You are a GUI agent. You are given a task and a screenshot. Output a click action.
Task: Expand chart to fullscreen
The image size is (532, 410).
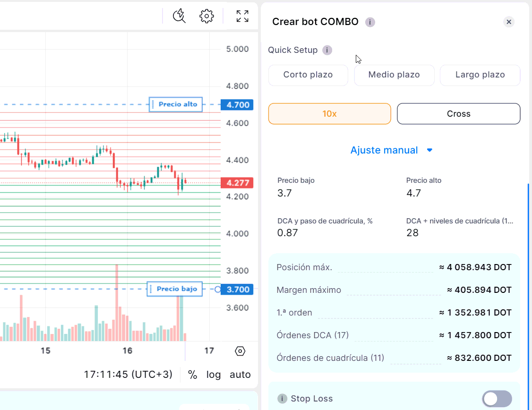242,16
